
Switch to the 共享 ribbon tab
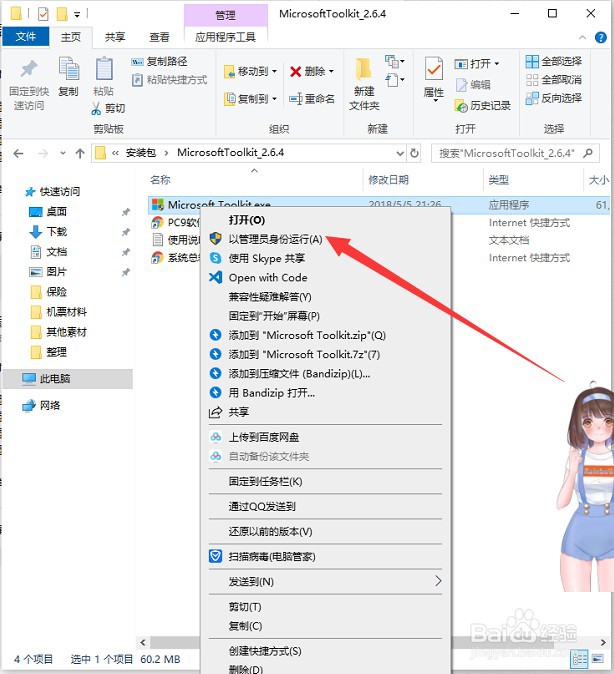click(115, 37)
